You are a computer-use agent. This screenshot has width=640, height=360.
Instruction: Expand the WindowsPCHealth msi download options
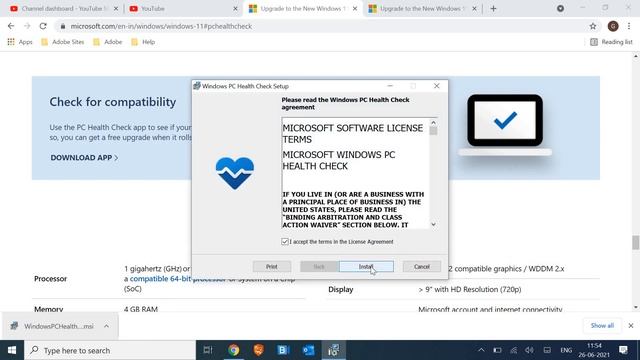(x=107, y=326)
